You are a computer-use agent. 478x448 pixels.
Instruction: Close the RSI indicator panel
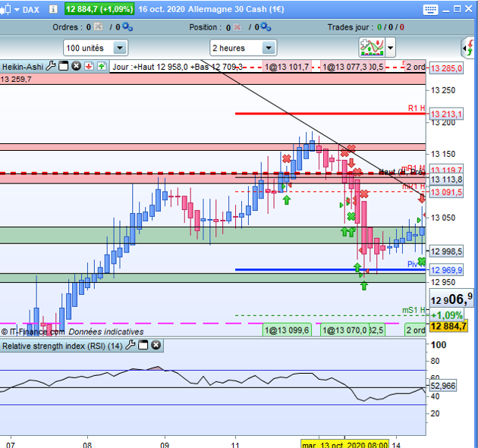(156, 345)
